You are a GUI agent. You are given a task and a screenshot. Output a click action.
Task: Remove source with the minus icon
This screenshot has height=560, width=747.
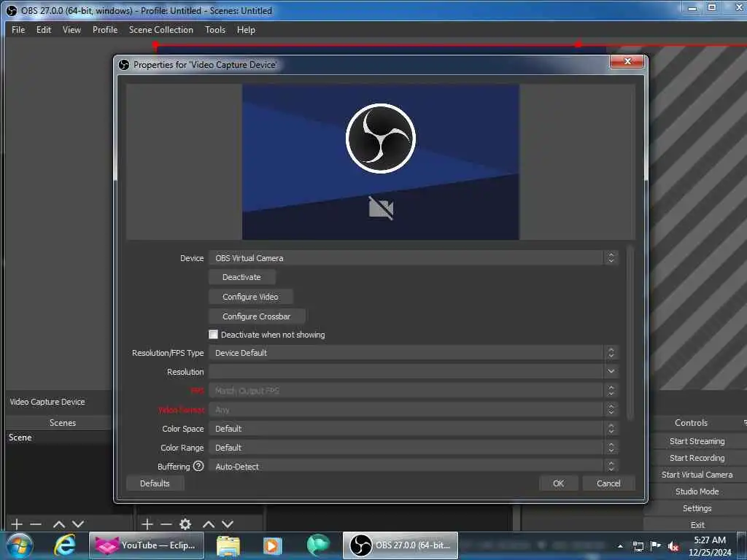coord(166,524)
